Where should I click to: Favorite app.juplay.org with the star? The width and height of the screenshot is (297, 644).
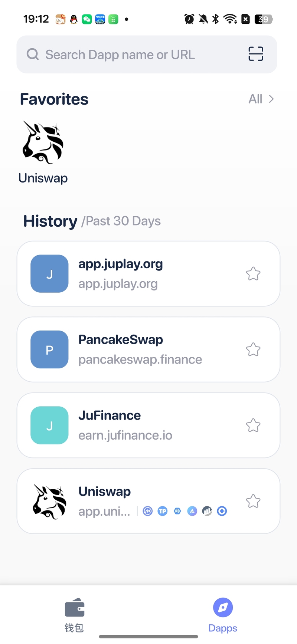(x=253, y=274)
